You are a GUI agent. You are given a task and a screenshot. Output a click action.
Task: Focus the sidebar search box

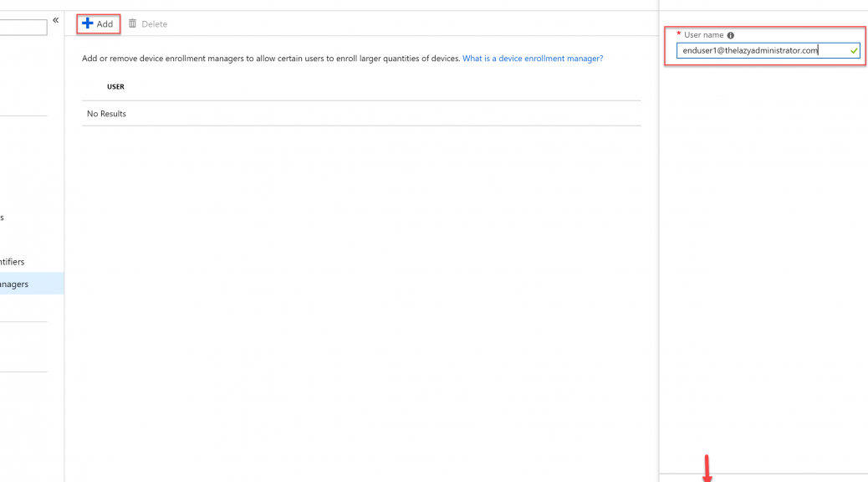tap(23, 27)
